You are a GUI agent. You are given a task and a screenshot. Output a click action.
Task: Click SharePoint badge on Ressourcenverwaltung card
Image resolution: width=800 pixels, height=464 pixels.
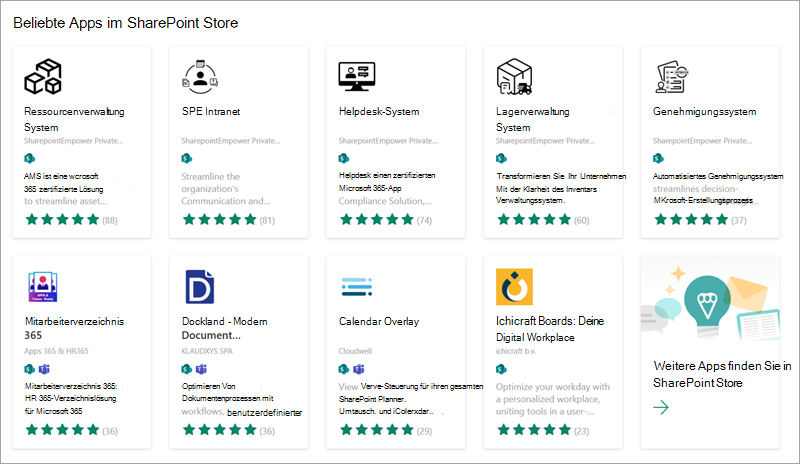(30, 158)
